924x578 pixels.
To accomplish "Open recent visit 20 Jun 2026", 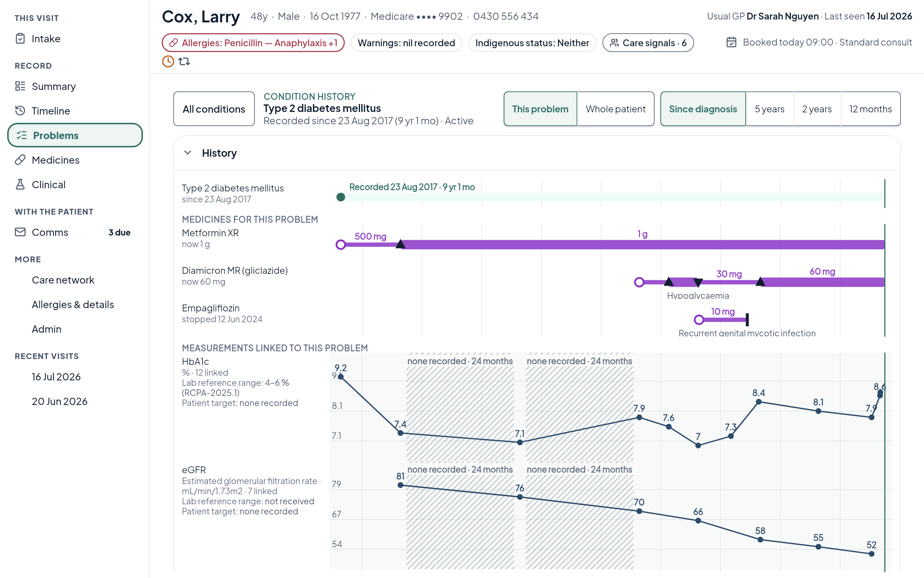I will click(60, 401).
